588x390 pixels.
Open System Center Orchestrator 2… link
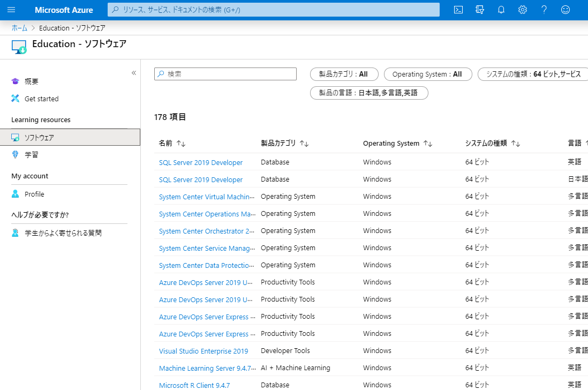207,231
